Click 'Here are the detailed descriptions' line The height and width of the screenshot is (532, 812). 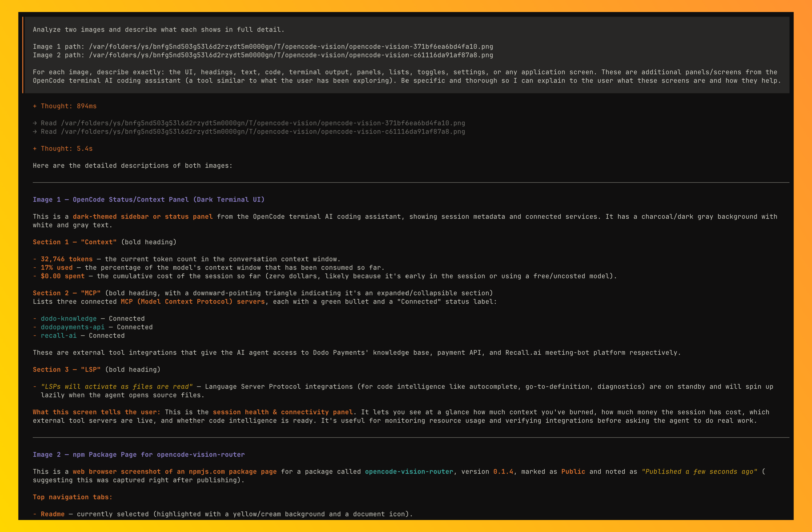133,166
